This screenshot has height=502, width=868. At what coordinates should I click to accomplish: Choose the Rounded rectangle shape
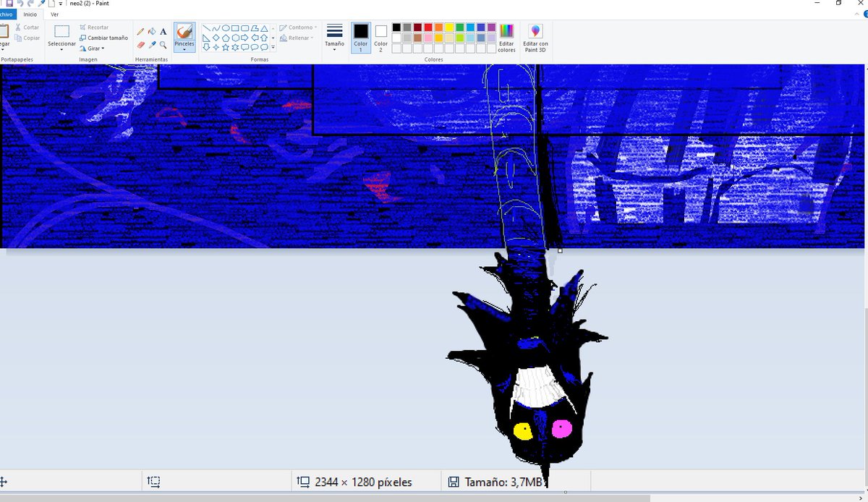click(244, 28)
